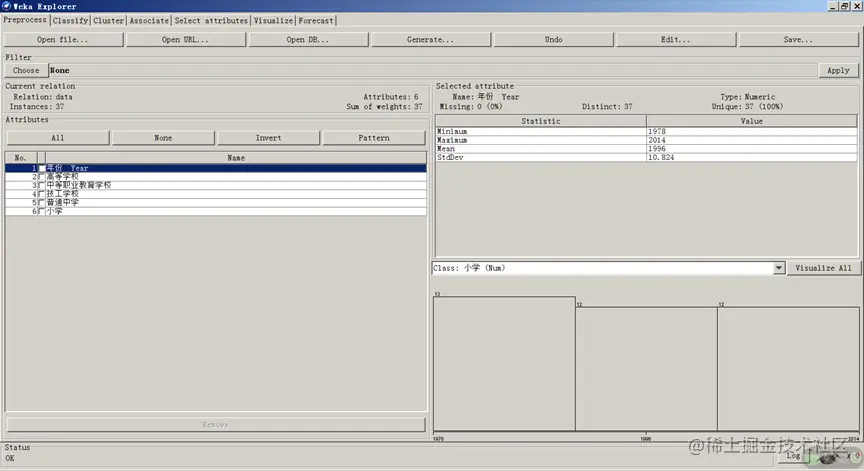864x471 pixels.
Task: Go to the Cluster tab
Action: tap(109, 20)
